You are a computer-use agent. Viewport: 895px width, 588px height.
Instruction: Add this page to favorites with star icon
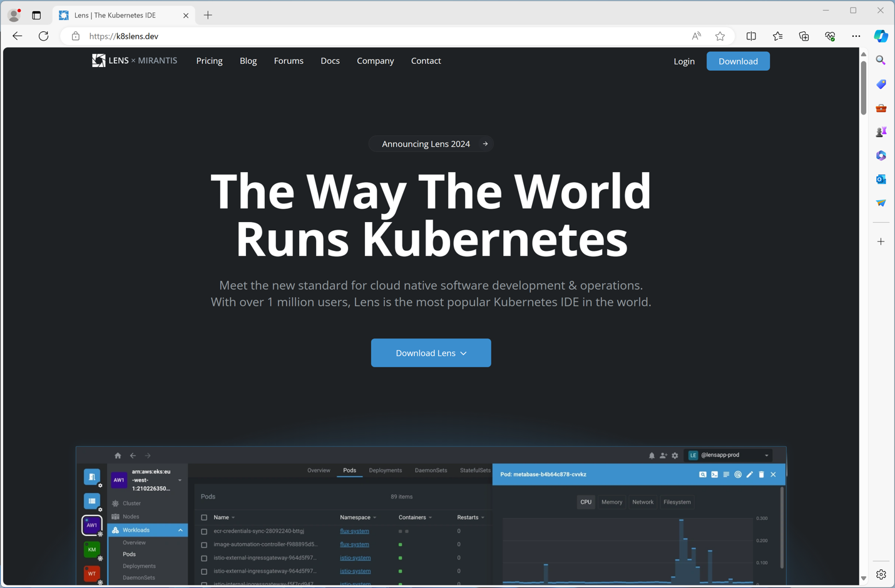tap(720, 36)
